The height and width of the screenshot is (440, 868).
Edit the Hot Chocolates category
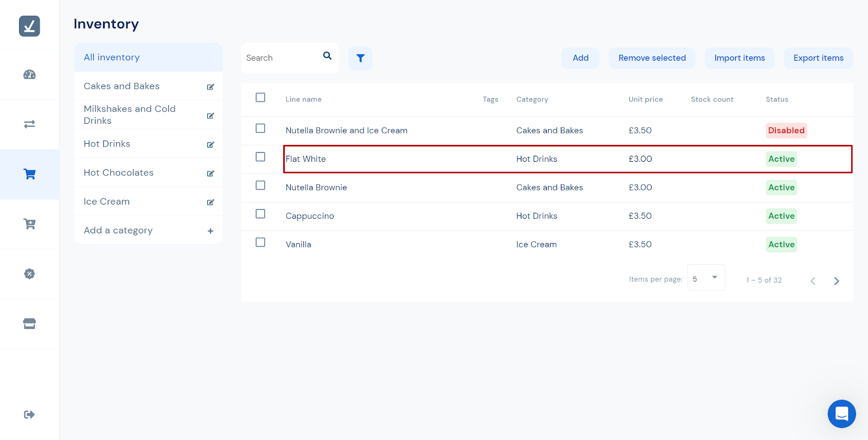click(x=210, y=174)
